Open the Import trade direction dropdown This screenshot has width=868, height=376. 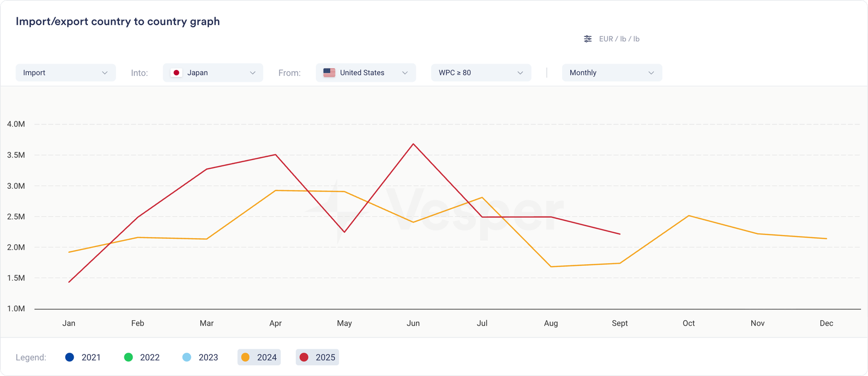66,73
